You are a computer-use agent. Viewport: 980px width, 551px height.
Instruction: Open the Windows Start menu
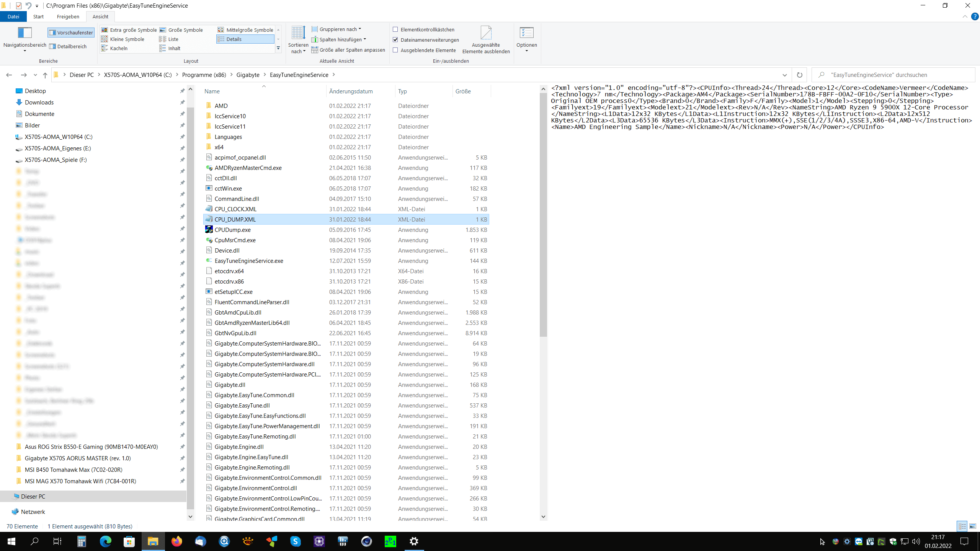pyautogui.click(x=11, y=541)
